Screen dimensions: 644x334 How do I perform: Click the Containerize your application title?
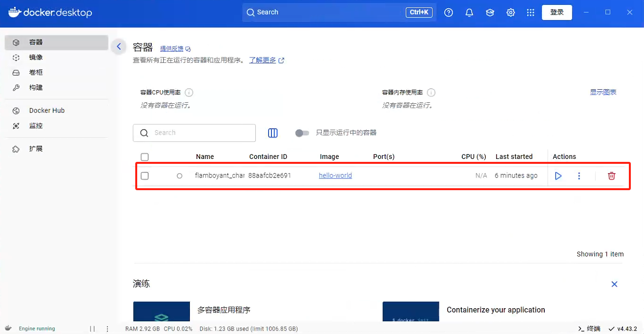496,310
